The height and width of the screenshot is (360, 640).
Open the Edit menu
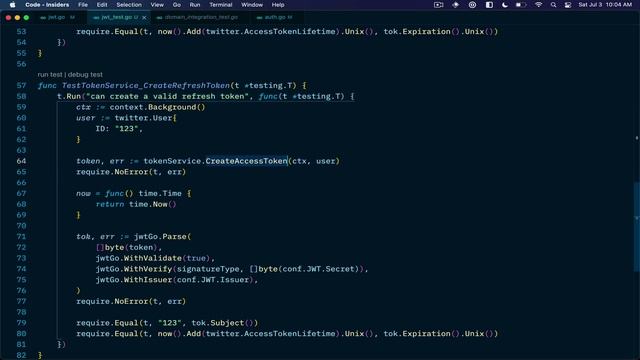click(102, 5)
